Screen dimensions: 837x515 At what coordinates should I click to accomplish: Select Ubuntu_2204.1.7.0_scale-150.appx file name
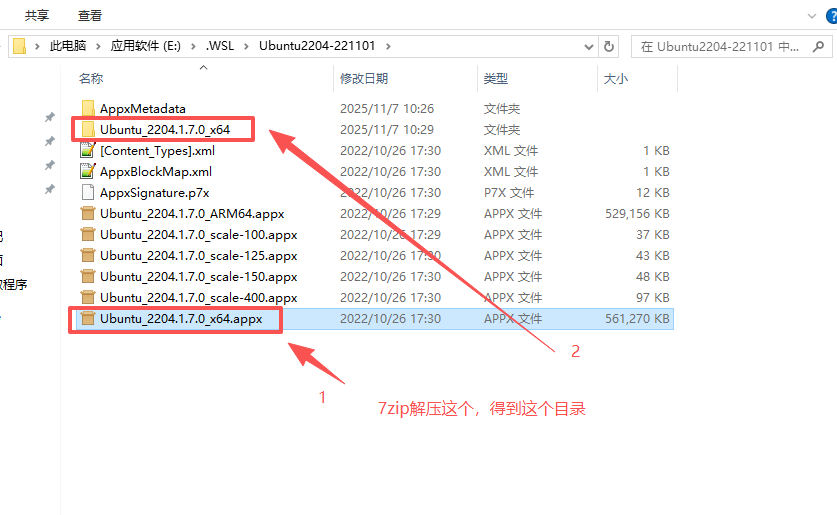click(199, 277)
